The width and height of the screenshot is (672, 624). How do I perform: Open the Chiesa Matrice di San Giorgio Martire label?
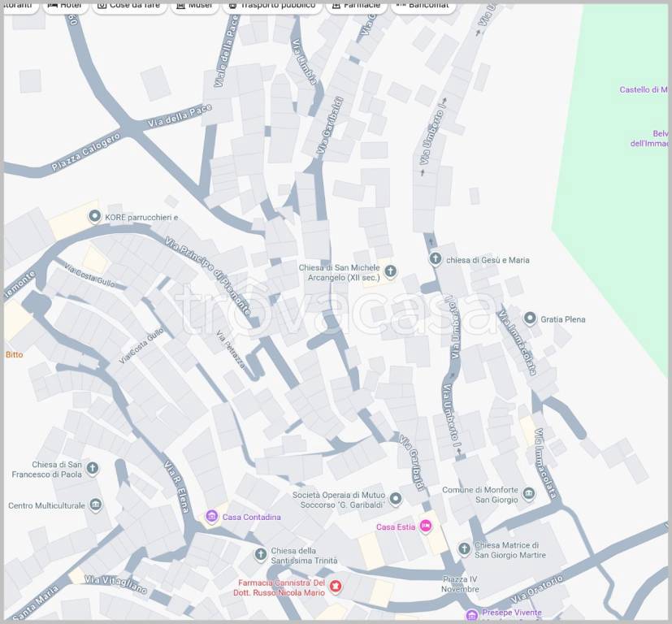coord(510,550)
